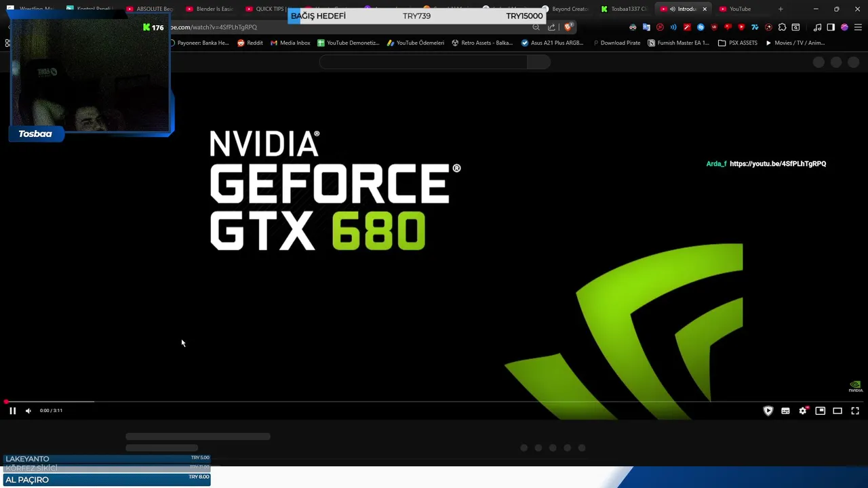Image resolution: width=868 pixels, height=488 pixels.
Task: Click the share icon in address bar
Action: pos(551,27)
